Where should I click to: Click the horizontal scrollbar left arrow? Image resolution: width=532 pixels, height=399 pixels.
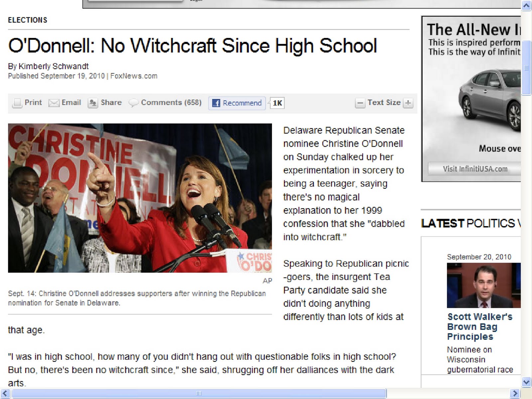pos(5,393)
